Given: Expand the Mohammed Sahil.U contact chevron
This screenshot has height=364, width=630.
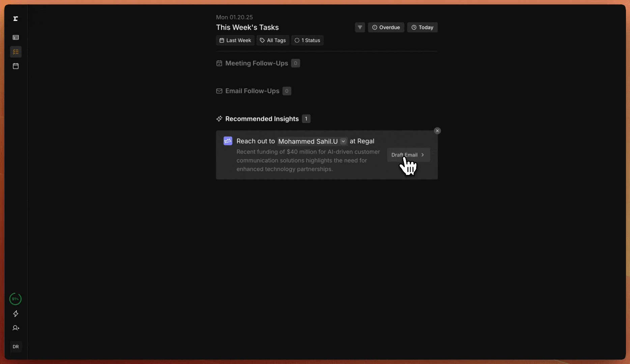Looking at the screenshot, I should pyautogui.click(x=343, y=141).
